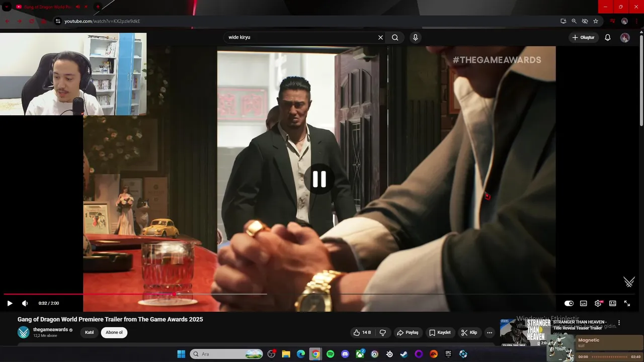Go back in browser history
This screenshot has width=644, height=362.
click(7, 21)
